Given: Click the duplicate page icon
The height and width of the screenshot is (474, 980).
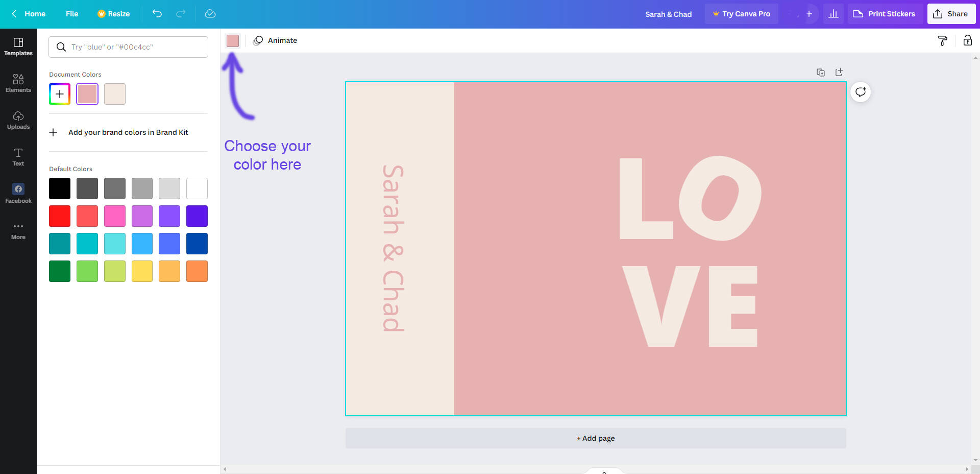Looking at the screenshot, I should (821, 73).
